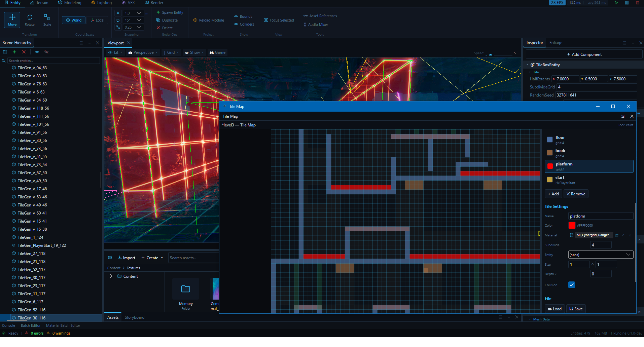Open rotation snap 15° dropdown
The width and height of the screenshot is (644, 347).
coord(133,20)
